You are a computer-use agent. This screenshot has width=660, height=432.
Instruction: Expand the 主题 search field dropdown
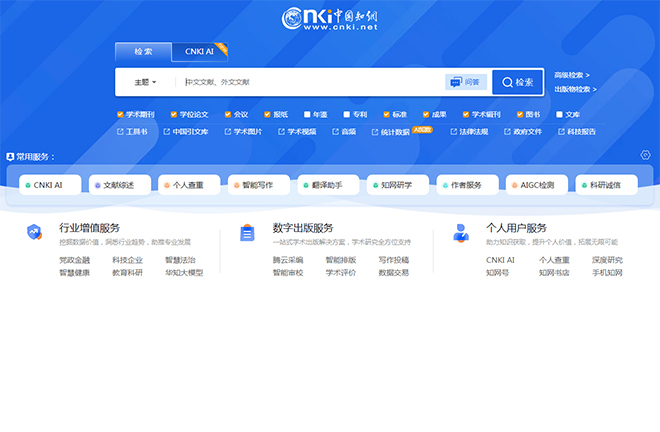[x=146, y=82]
